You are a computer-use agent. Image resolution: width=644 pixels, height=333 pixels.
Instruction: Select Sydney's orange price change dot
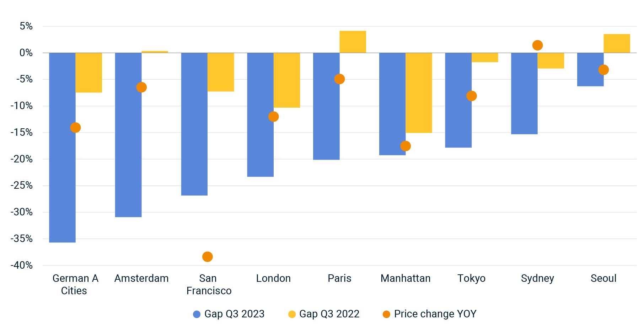click(x=537, y=45)
